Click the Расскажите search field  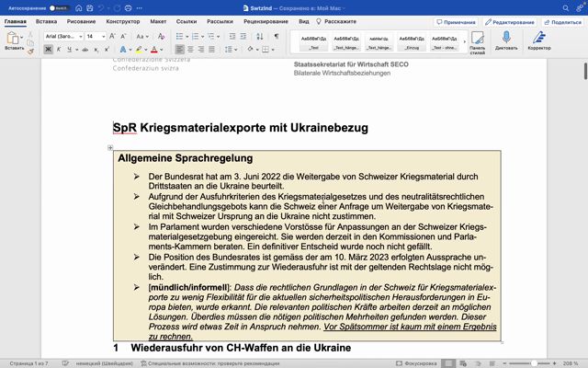click(x=337, y=21)
